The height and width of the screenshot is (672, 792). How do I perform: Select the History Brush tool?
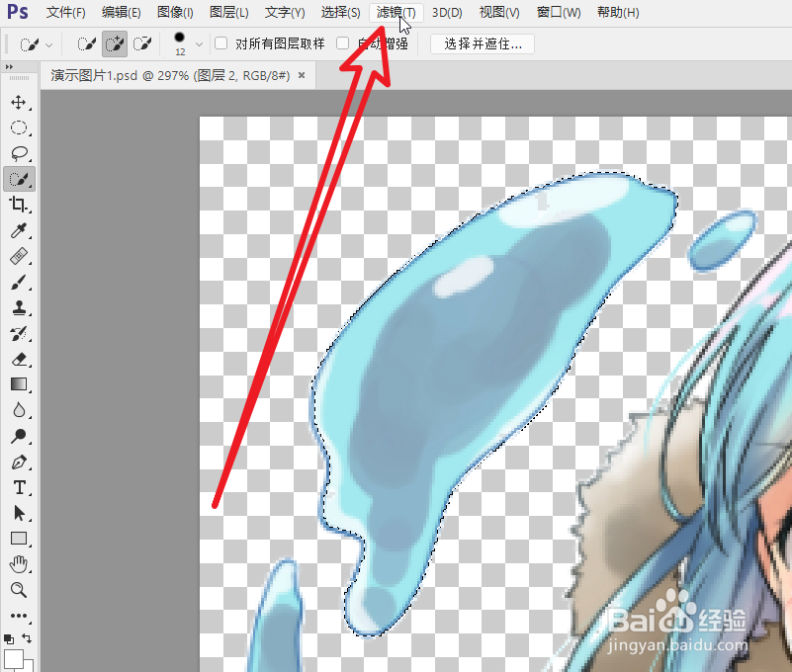tap(19, 333)
